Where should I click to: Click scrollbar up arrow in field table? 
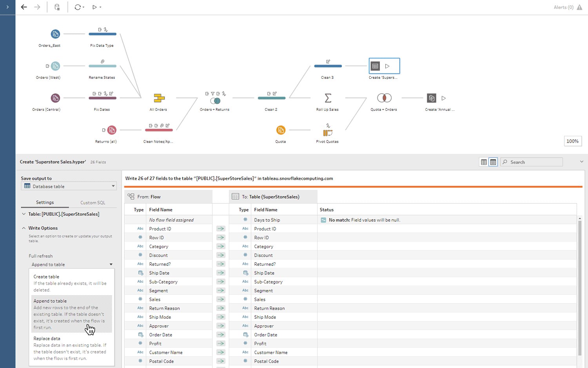coord(580,218)
